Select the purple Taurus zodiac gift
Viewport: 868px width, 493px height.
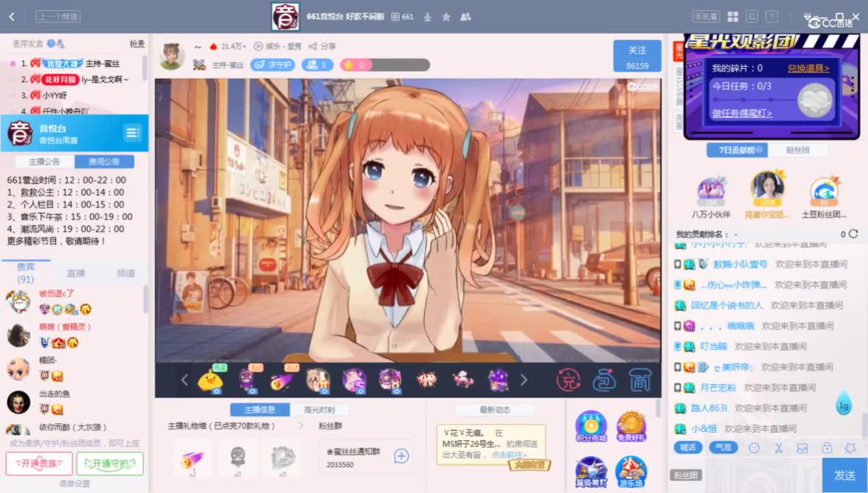click(x=390, y=380)
